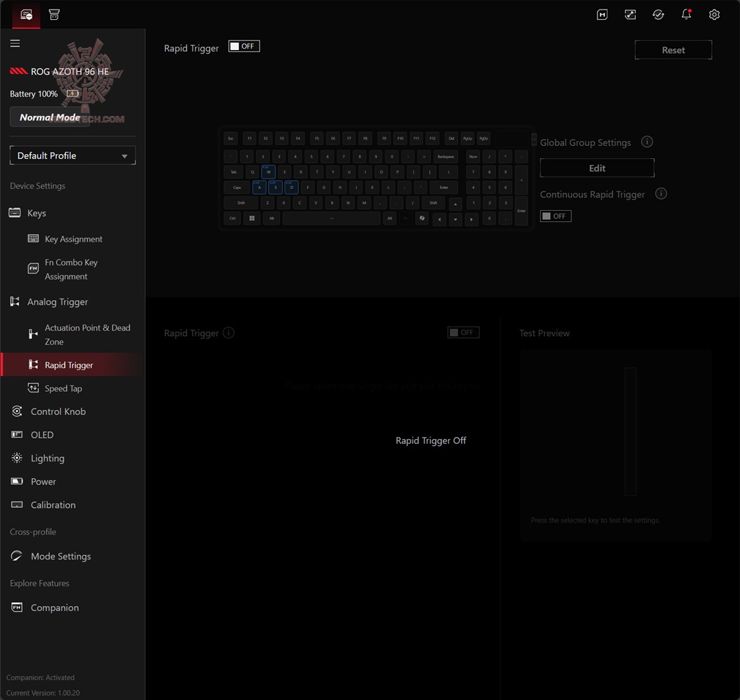Select the Esc key on keyboard layout
The image size is (740, 700).
coord(231,138)
